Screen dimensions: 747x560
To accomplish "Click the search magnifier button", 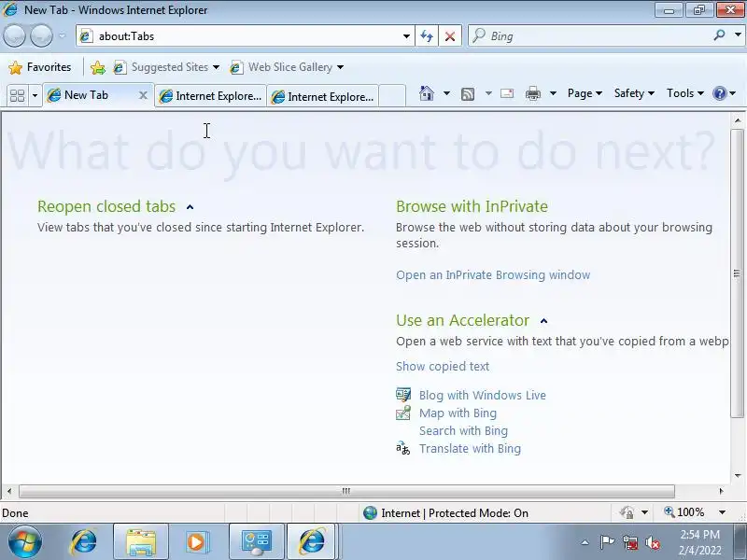I will [719, 35].
